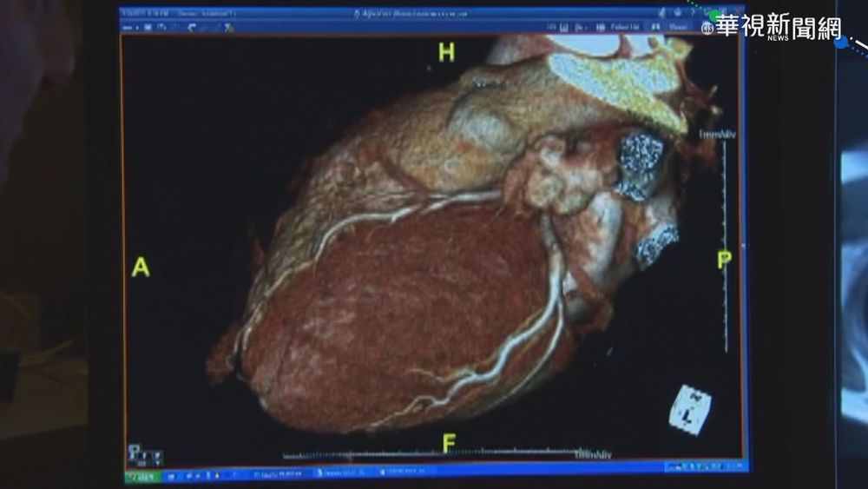
Task: Click the vertical scale ruler beside the heart
Action: point(726,243)
